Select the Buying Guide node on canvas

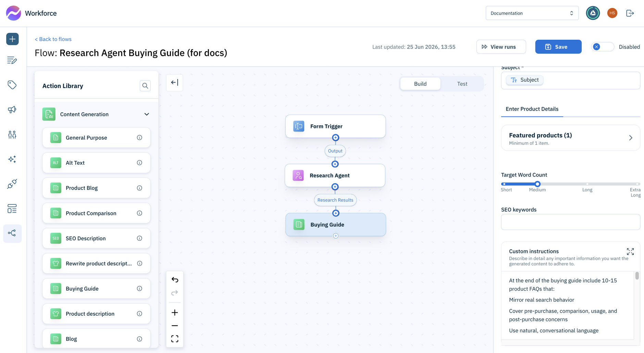pyautogui.click(x=336, y=225)
